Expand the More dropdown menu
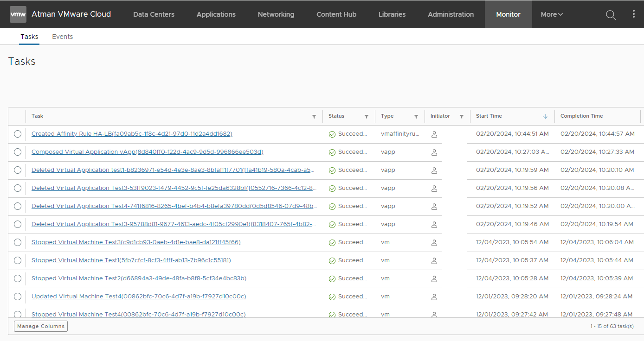This screenshot has height=341, width=644. (x=552, y=14)
